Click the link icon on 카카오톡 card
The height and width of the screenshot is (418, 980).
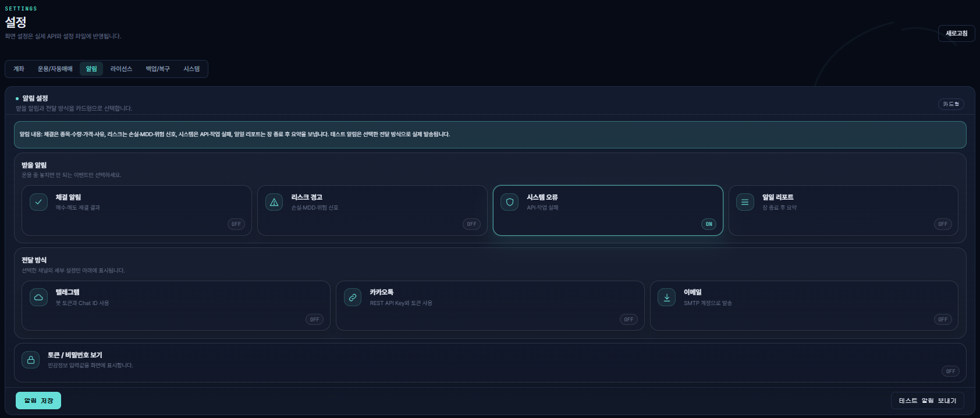coord(353,297)
